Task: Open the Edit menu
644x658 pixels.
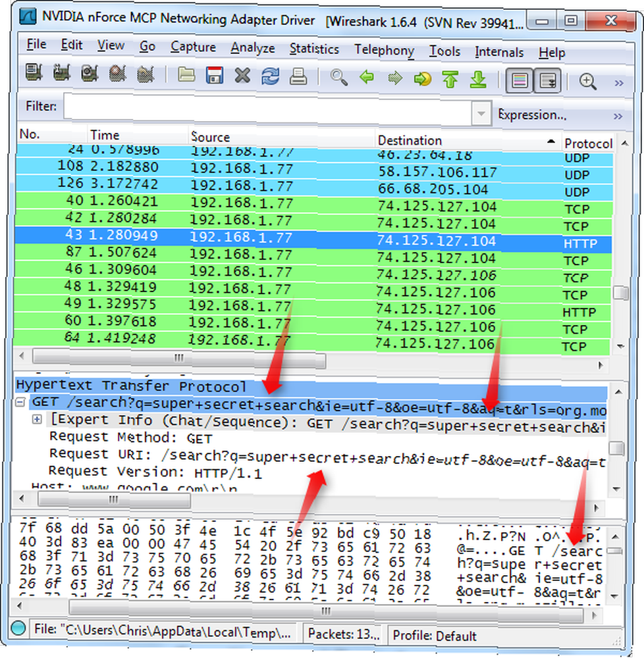Action: tap(72, 45)
